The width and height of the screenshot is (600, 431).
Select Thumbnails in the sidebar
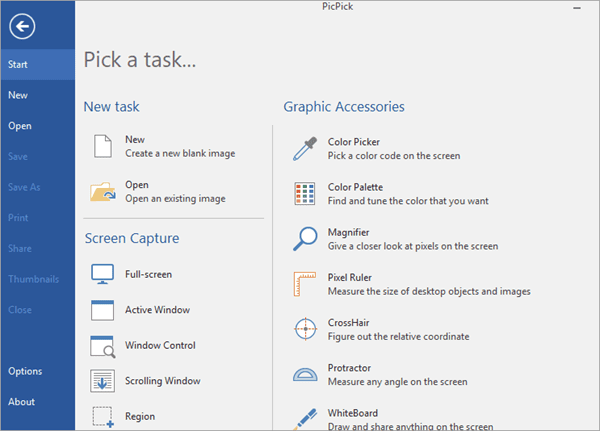click(x=38, y=279)
